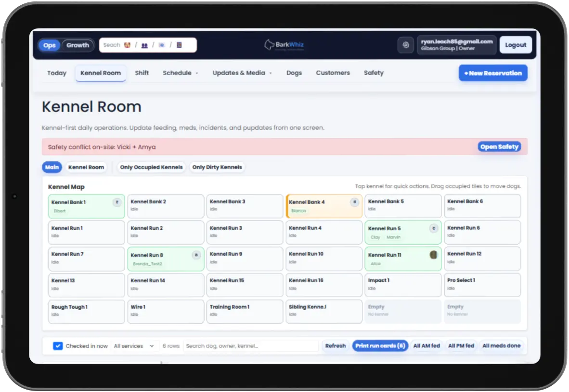Switch to Growth mode toggle
The height and width of the screenshot is (392, 569).
click(x=78, y=45)
